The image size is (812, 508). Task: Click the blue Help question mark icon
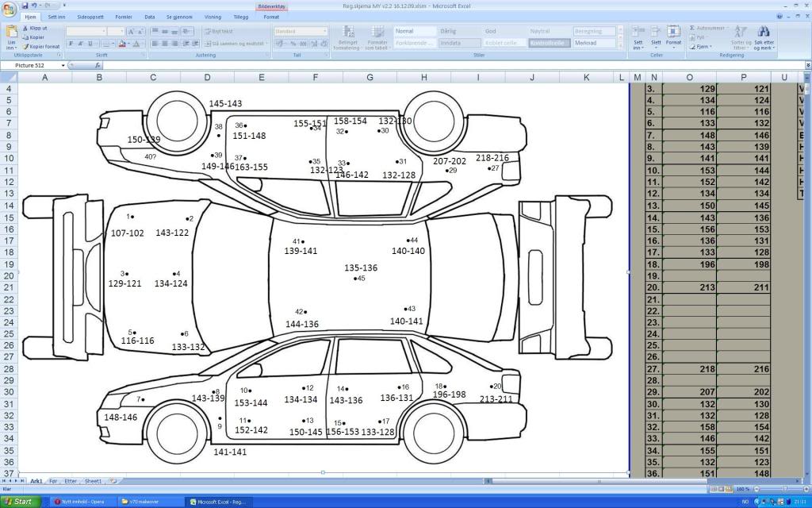pyautogui.click(x=780, y=16)
